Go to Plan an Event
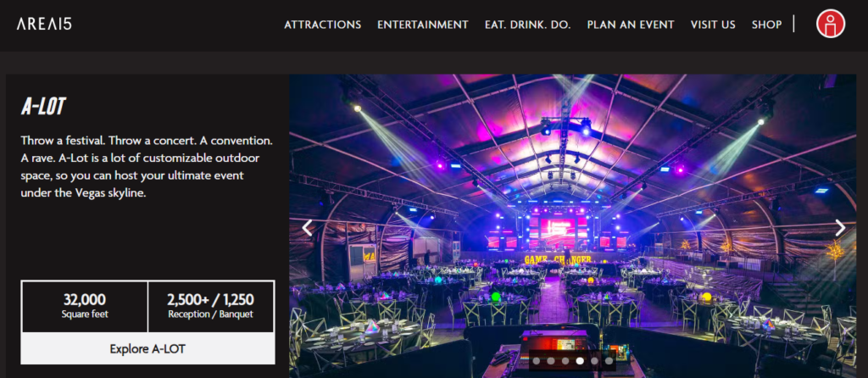The height and width of the screenshot is (378, 868). (x=631, y=25)
